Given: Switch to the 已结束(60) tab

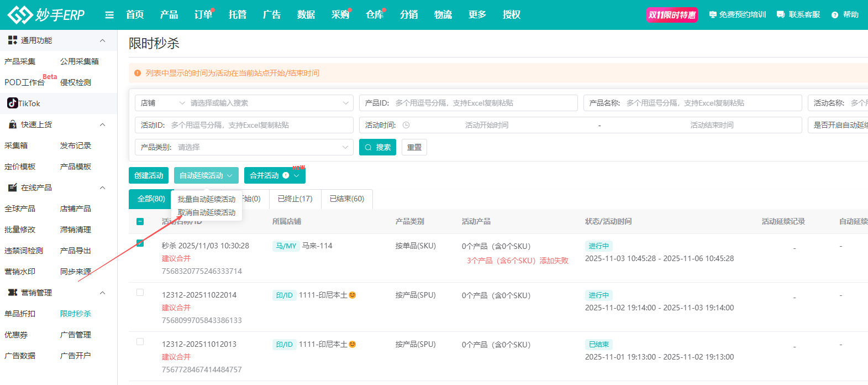Looking at the screenshot, I should click(346, 199).
